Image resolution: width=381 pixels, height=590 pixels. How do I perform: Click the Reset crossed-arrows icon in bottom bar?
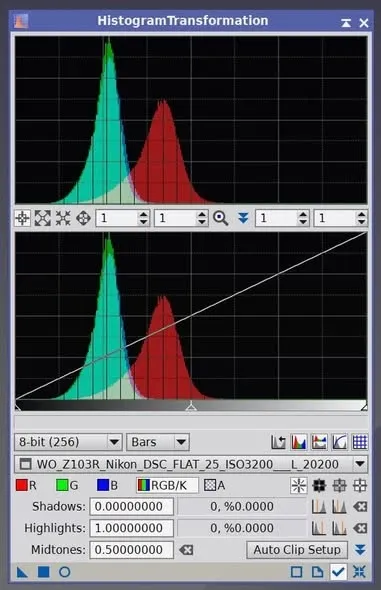(359, 572)
